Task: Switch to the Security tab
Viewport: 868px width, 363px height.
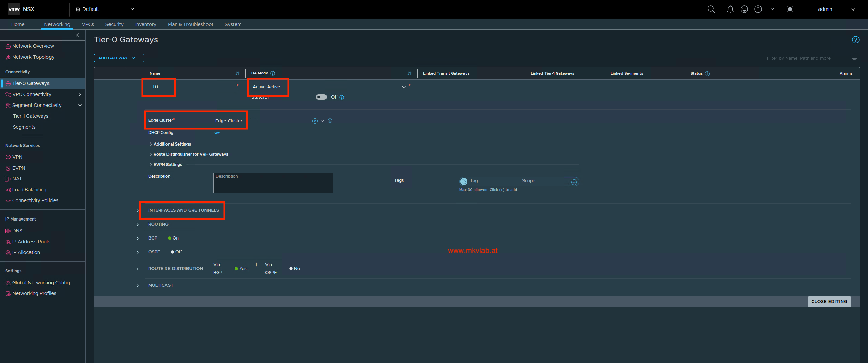Action: tap(114, 24)
